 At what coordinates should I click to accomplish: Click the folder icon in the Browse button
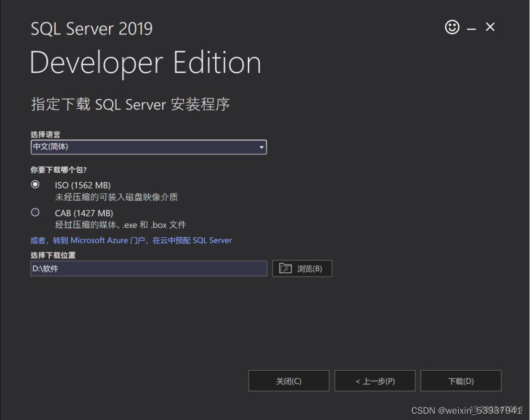(x=285, y=268)
